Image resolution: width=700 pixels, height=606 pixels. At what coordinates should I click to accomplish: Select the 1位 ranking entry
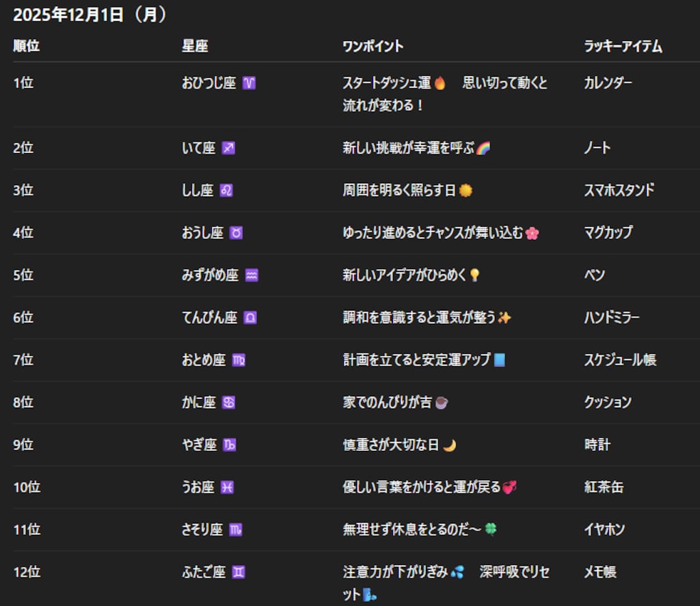22,83
